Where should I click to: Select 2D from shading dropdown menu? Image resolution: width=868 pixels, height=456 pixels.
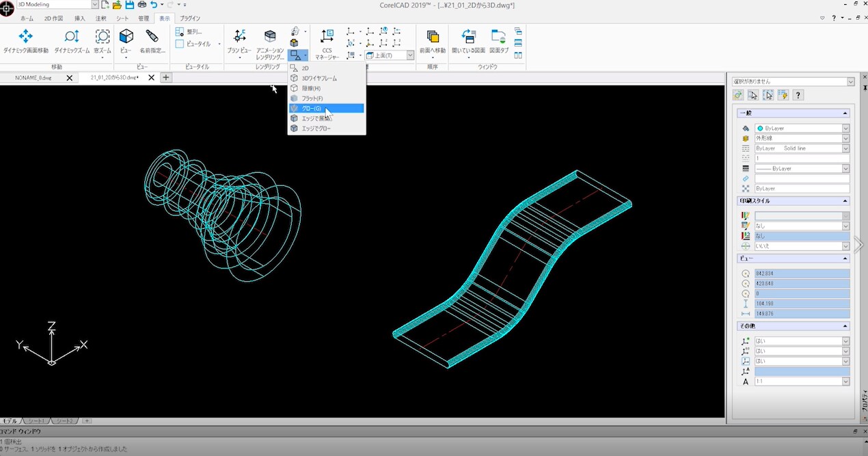(327, 68)
